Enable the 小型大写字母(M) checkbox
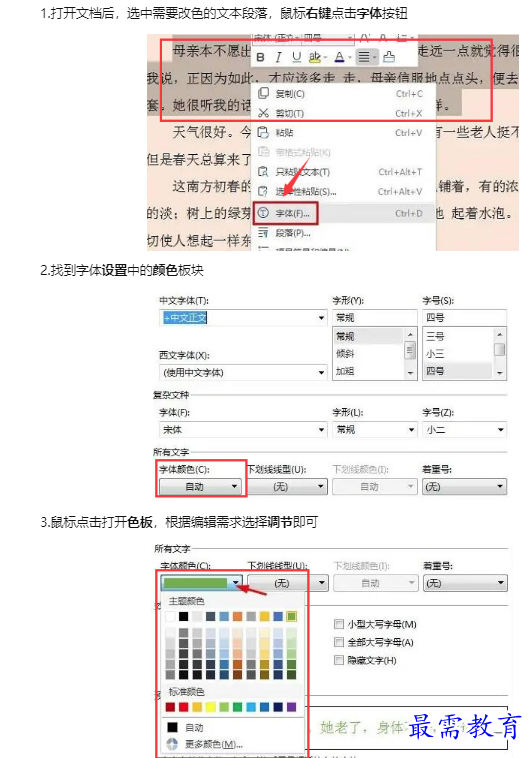 coord(339,624)
